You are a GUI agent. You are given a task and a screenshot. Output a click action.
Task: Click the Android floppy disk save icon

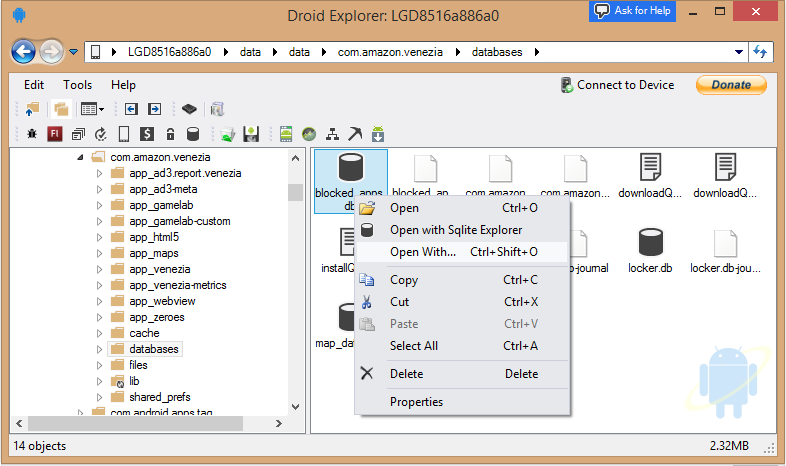pos(251,134)
